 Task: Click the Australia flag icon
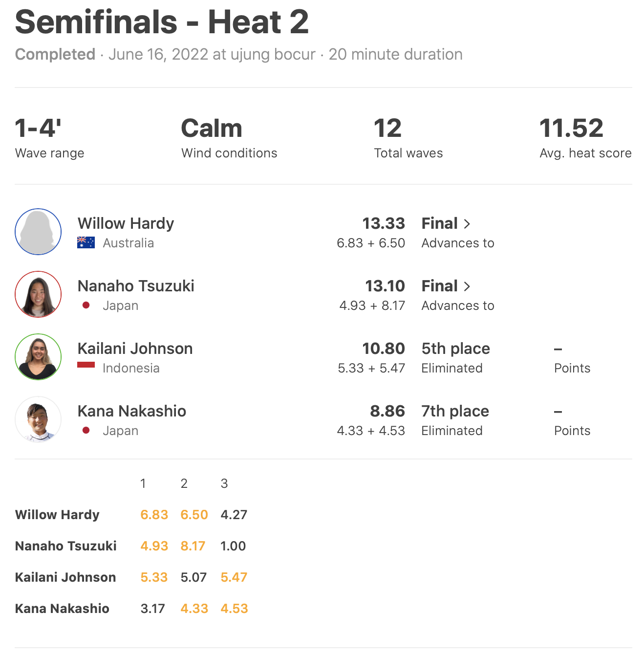click(86, 243)
